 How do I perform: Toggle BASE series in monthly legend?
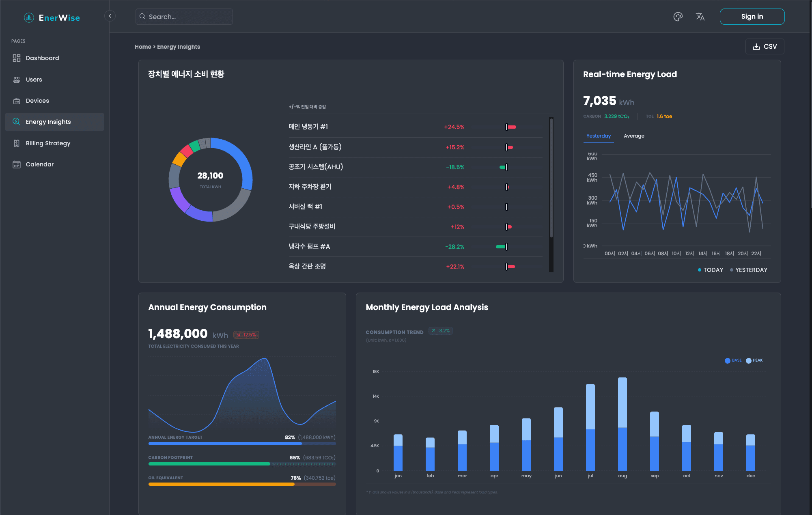733,360
